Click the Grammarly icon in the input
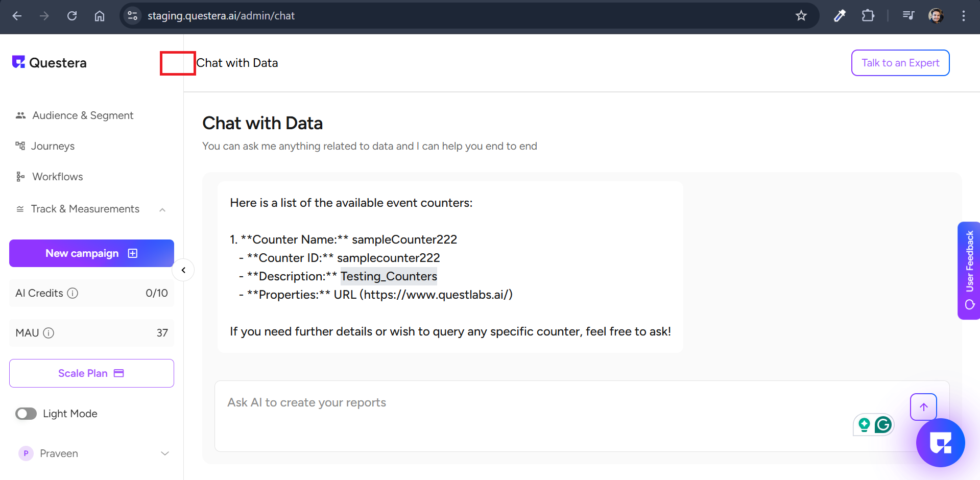 click(x=883, y=424)
